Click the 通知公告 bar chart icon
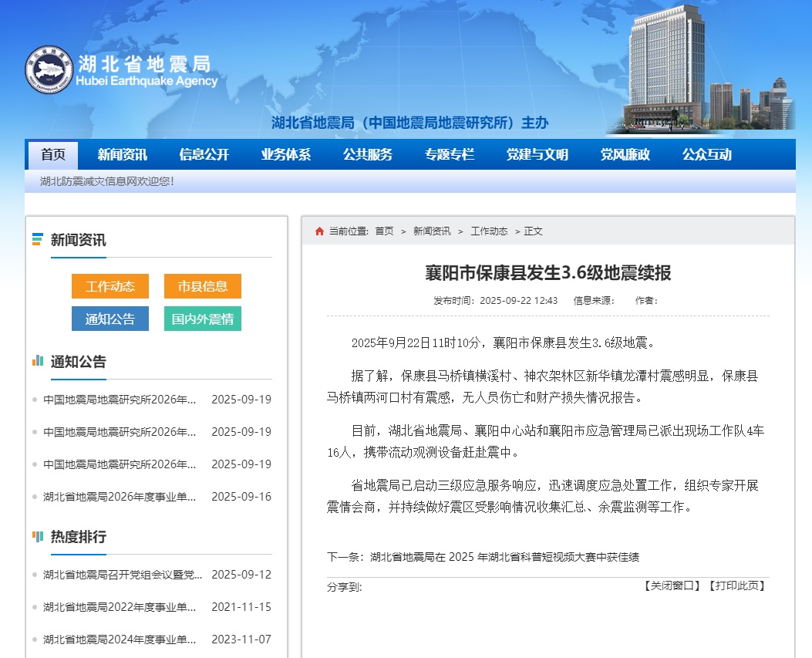The image size is (812, 658). (38, 361)
